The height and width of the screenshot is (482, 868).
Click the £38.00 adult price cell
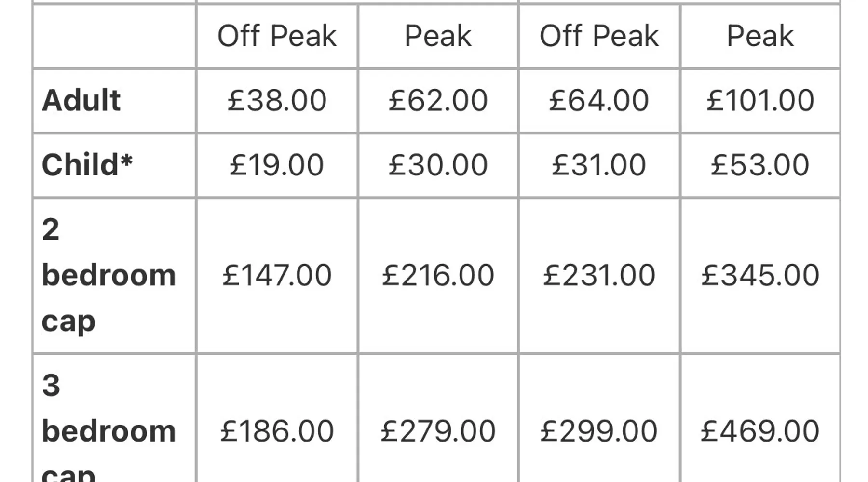[277, 100]
